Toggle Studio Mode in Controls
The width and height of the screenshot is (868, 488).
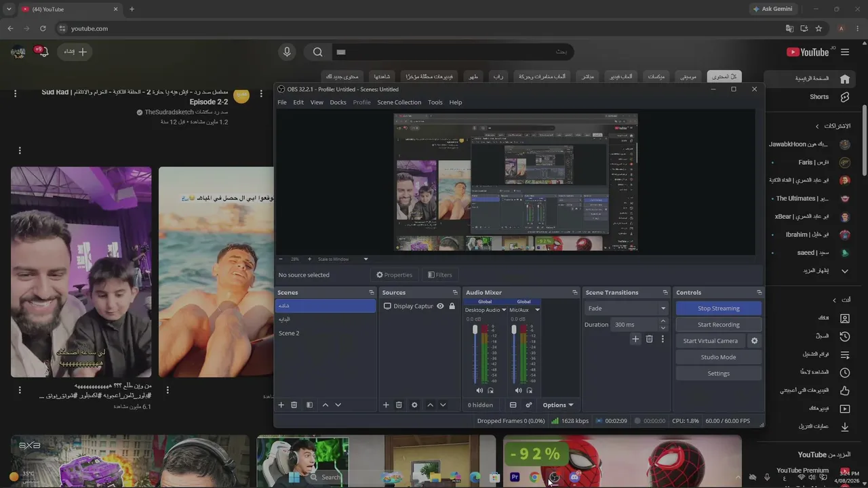718,357
